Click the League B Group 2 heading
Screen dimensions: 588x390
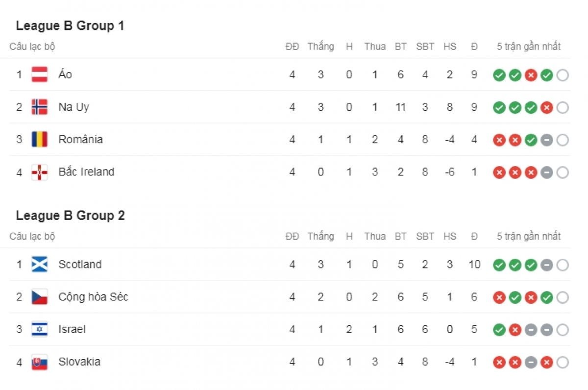70,216
